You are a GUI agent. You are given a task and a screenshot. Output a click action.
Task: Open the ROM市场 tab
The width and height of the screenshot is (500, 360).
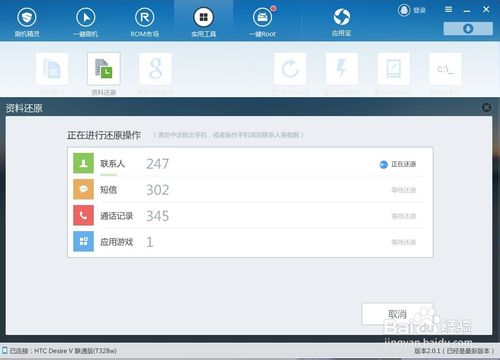(144, 22)
